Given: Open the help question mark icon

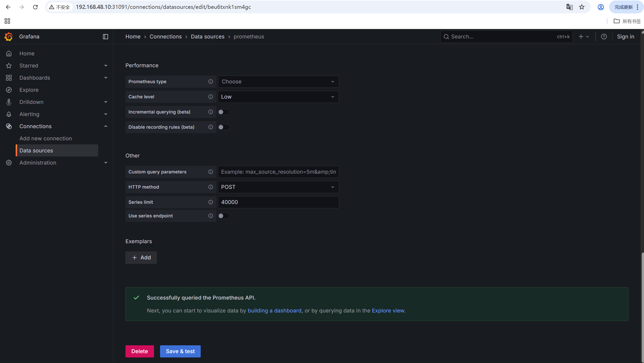Looking at the screenshot, I should point(604,37).
